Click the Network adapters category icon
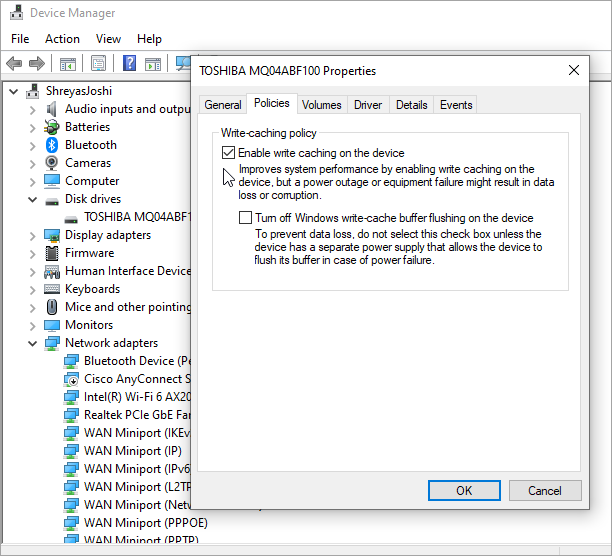The width and height of the screenshot is (612, 556). (52, 343)
